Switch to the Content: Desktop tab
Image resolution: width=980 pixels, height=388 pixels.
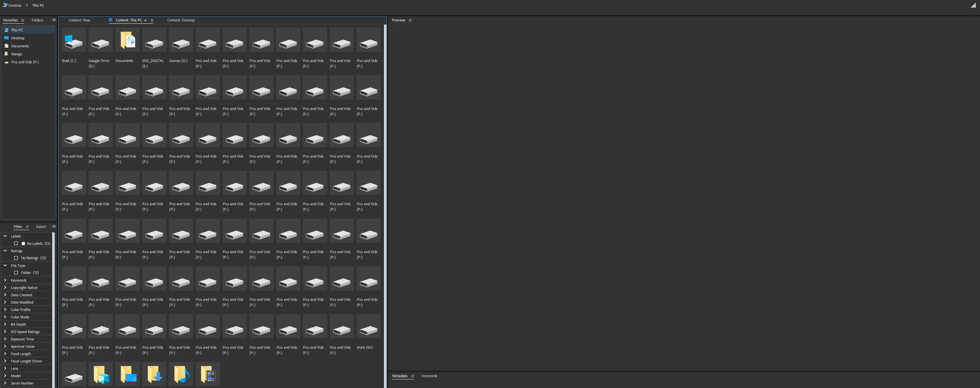pyautogui.click(x=181, y=20)
